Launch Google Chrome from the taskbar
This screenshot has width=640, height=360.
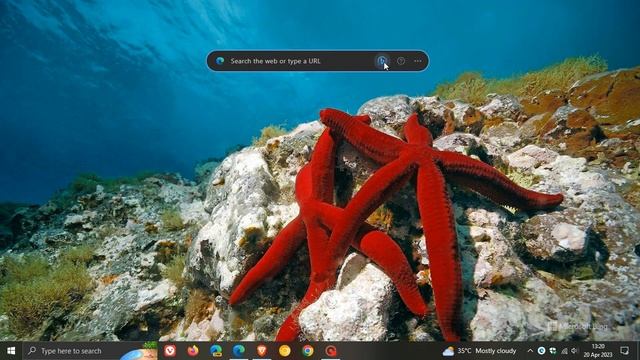308,351
